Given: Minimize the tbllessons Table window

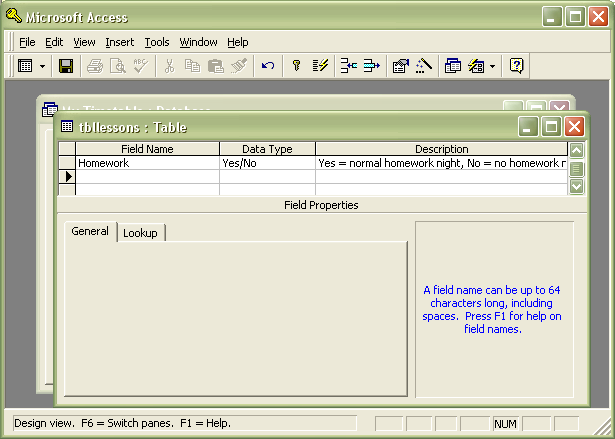Looking at the screenshot, I should coord(528,127).
